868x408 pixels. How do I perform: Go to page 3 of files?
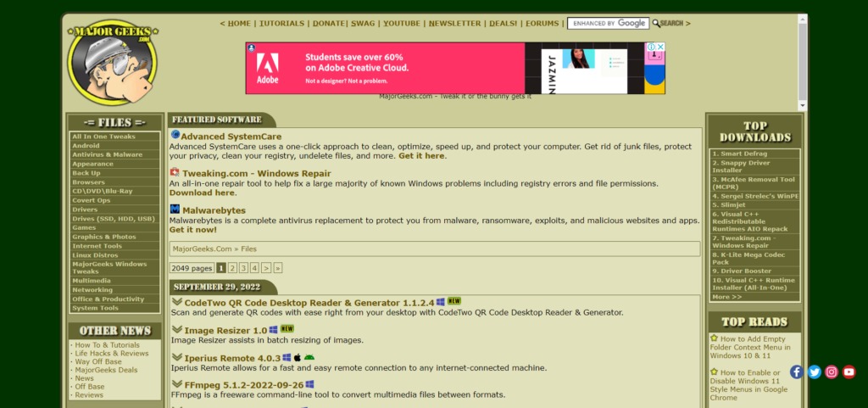[243, 268]
